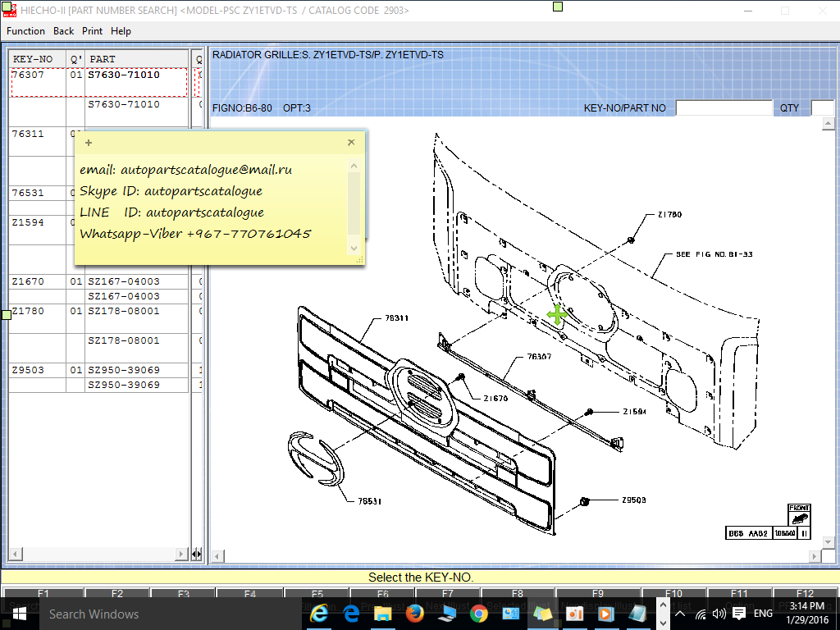Open the Print menu
Image resolution: width=840 pixels, height=630 pixels.
coord(92,31)
